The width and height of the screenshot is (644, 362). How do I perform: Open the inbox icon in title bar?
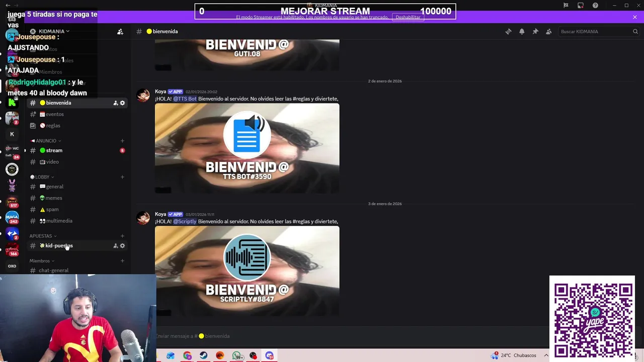pyautogui.click(x=581, y=6)
